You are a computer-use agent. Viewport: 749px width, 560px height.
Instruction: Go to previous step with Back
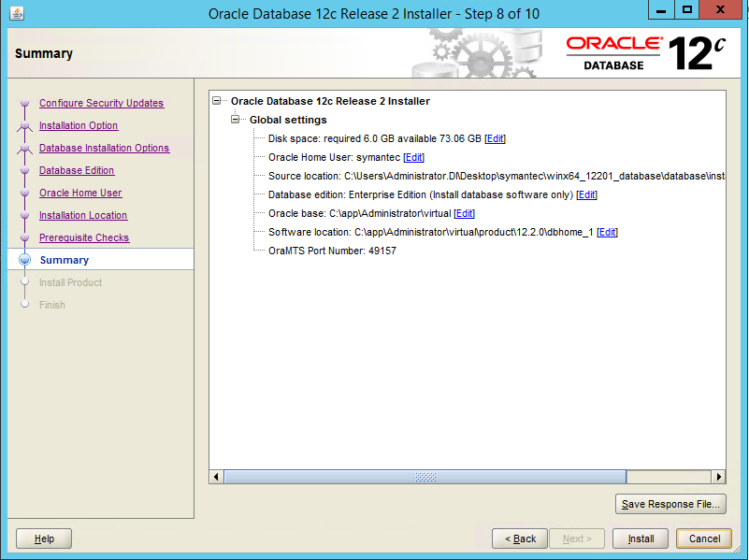520,538
